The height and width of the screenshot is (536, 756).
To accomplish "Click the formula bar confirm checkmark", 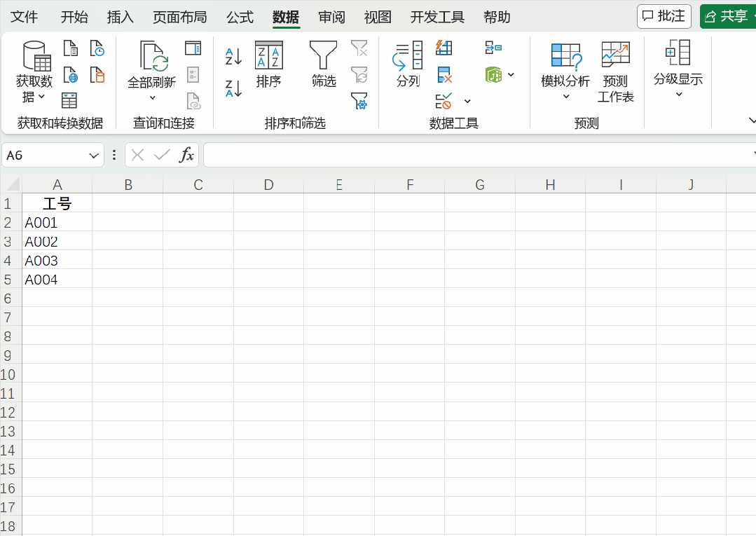I will pos(162,156).
